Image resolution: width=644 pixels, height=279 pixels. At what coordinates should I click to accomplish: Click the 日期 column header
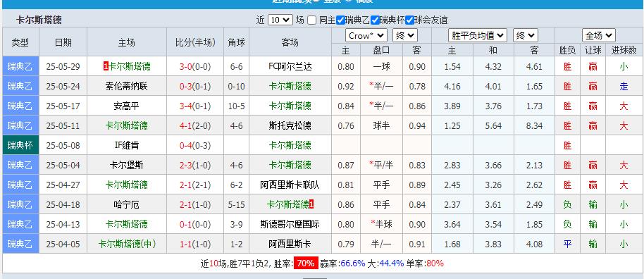(63, 42)
